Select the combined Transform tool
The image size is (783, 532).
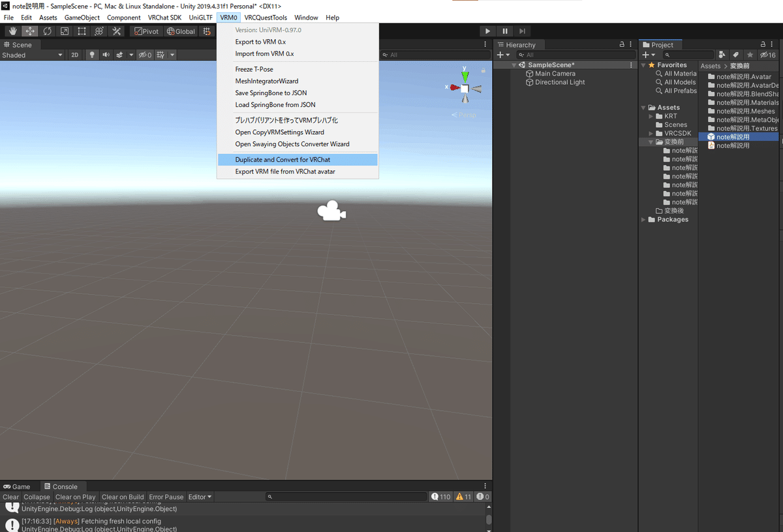[x=99, y=31]
